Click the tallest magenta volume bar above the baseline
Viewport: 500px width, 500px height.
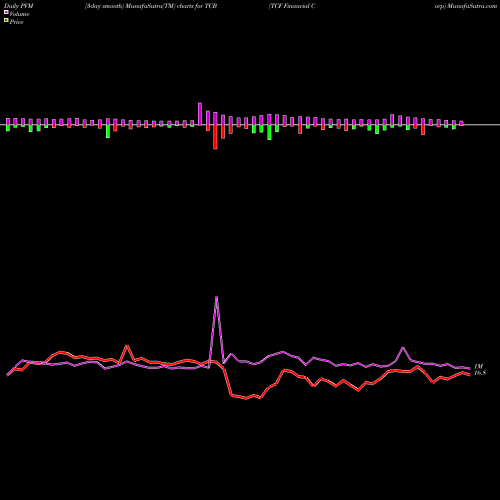pos(200,114)
